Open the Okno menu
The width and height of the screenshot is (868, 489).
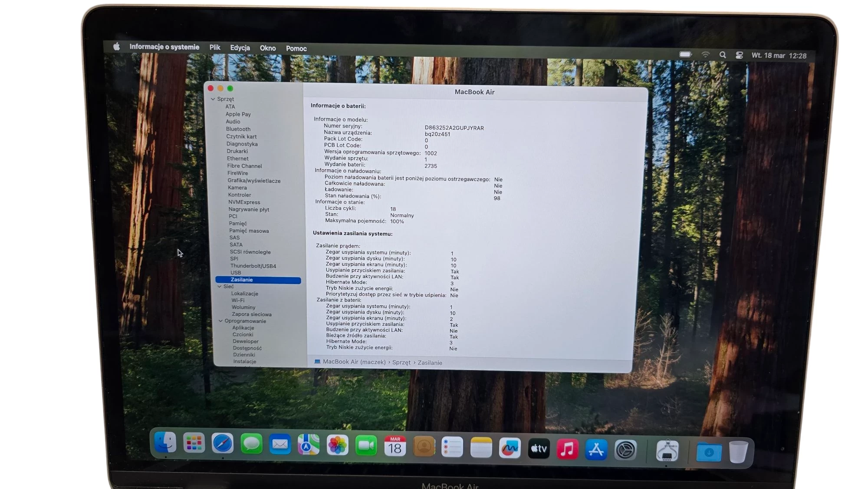click(x=268, y=48)
